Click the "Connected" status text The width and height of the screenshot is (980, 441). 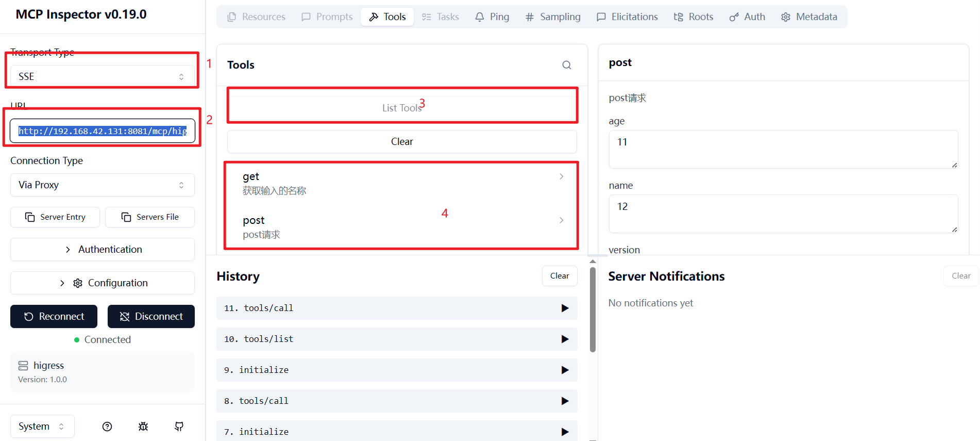[x=108, y=339]
